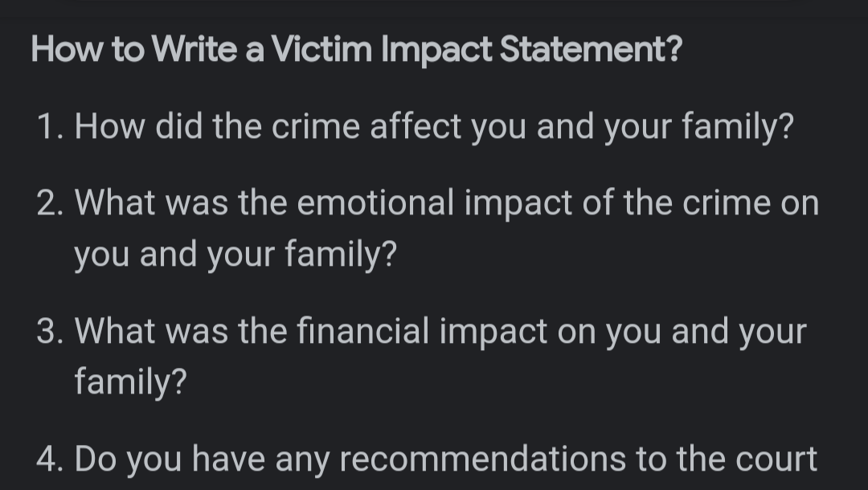Click the word 'Write' in the heading
Screen dimensions: 868x490
pos(194,49)
